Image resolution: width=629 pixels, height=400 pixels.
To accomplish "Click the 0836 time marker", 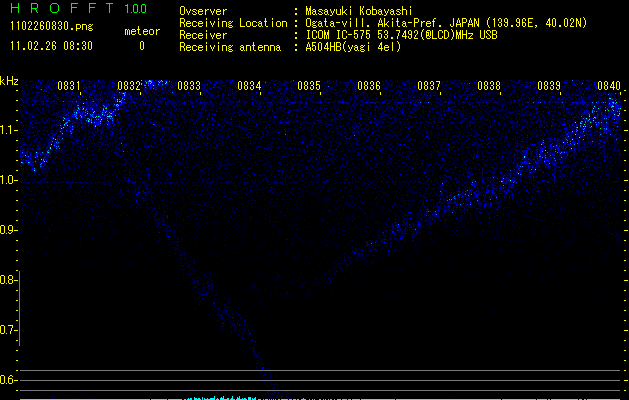I will point(369,86).
